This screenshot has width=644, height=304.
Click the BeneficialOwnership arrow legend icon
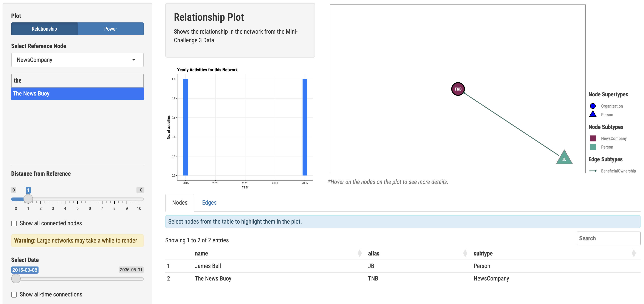[x=593, y=171]
